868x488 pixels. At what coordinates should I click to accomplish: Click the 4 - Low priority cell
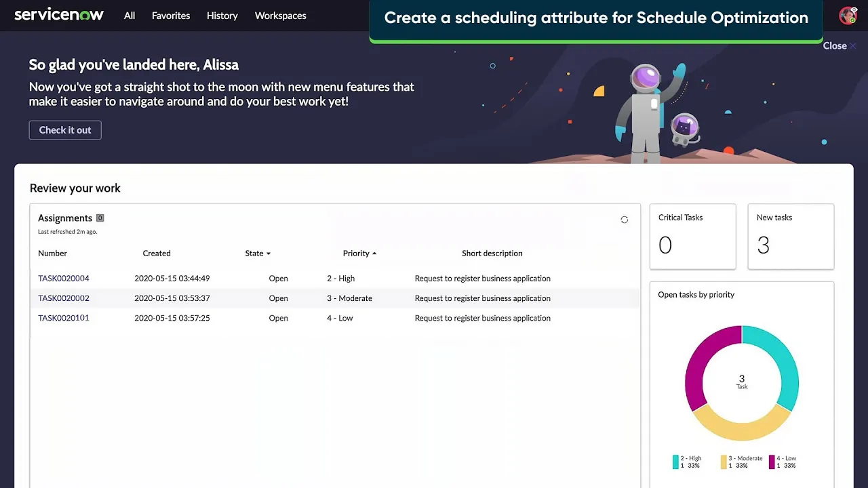340,318
